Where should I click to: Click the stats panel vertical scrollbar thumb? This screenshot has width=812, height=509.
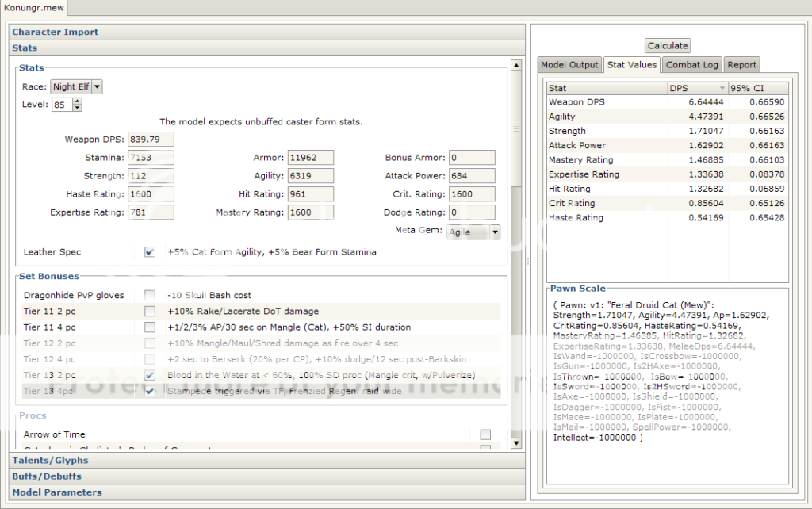(x=515, y=129)
